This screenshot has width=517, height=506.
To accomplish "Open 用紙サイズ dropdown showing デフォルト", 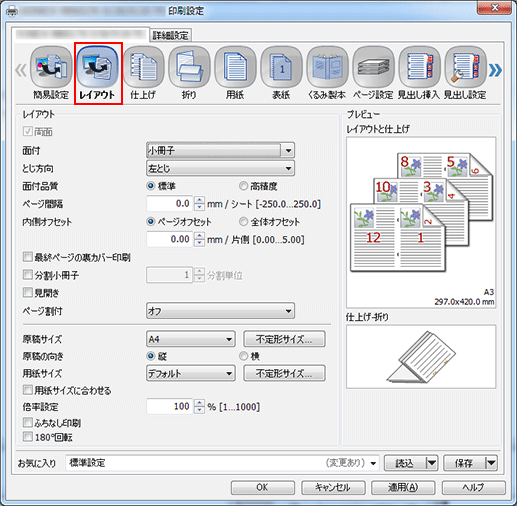I will pos(191,373).
